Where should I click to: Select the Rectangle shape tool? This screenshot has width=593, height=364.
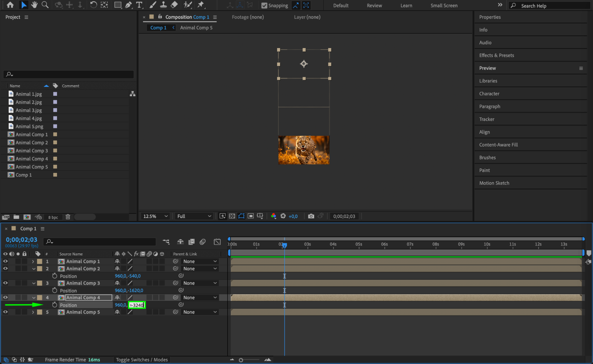coord(118,5)
